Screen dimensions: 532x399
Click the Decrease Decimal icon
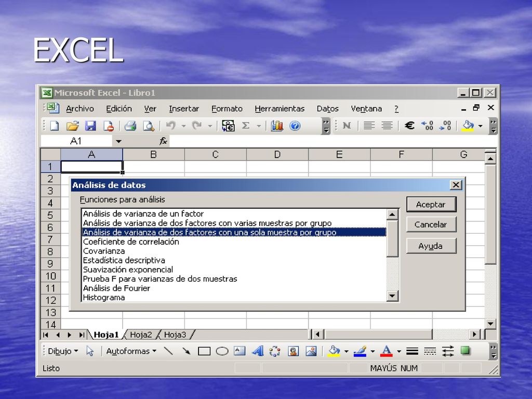click(445, 126)
